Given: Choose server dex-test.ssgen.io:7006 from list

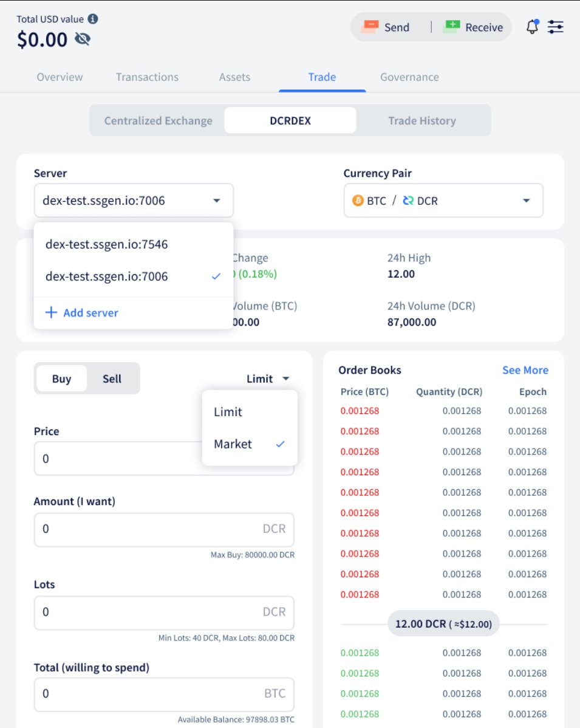Looking at the screenshot, I should pos(134,276).
